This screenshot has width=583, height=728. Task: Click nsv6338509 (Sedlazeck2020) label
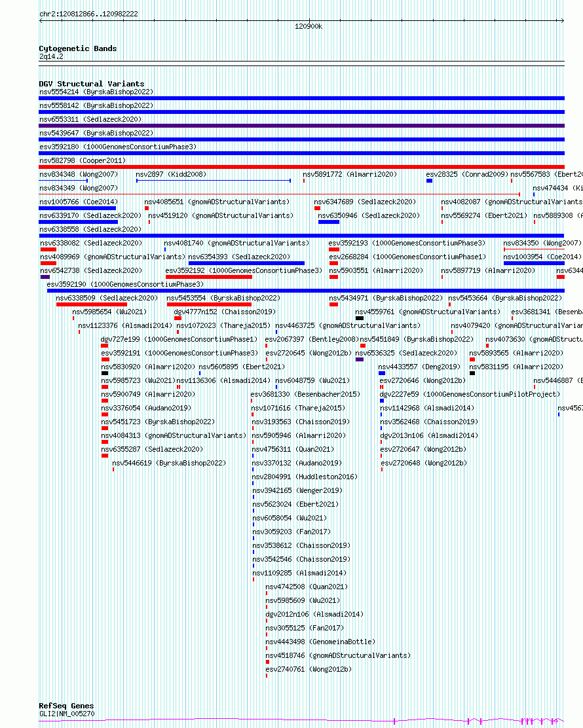(107, 298)
